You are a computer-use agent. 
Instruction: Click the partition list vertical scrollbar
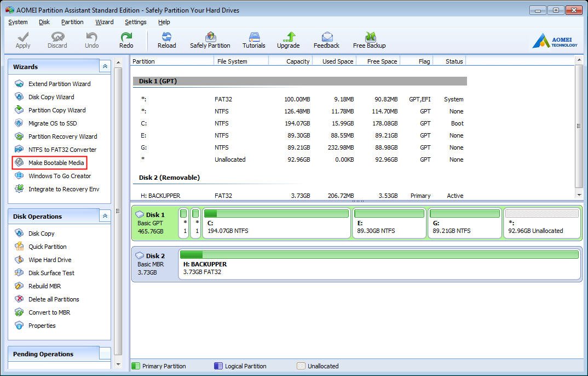pyautogui.click(x=579, y=126)
